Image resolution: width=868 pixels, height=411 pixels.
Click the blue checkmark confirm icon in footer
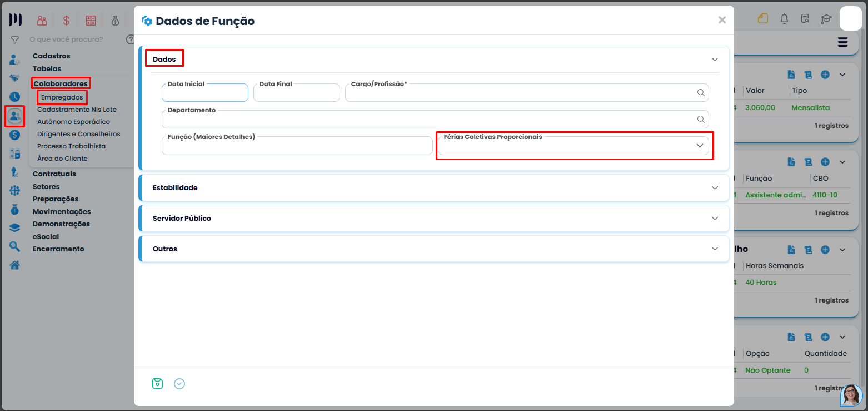coord(179,384)
